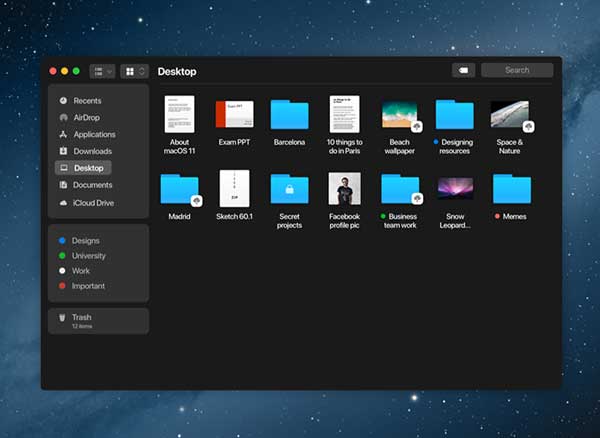600x438 pixels.
Task: Click the "Secret projects" folder name
Action: [289, 221]
